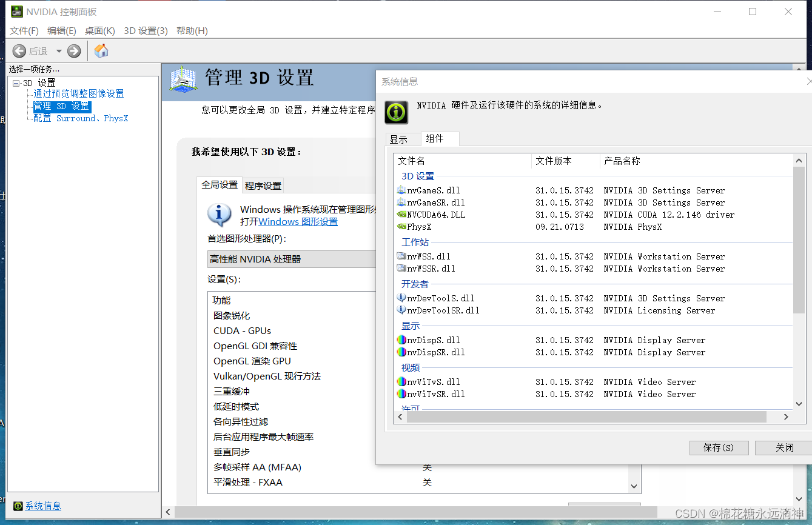
Task: Open the 系统信息 link at bottom left
Action: click(43, 506)
